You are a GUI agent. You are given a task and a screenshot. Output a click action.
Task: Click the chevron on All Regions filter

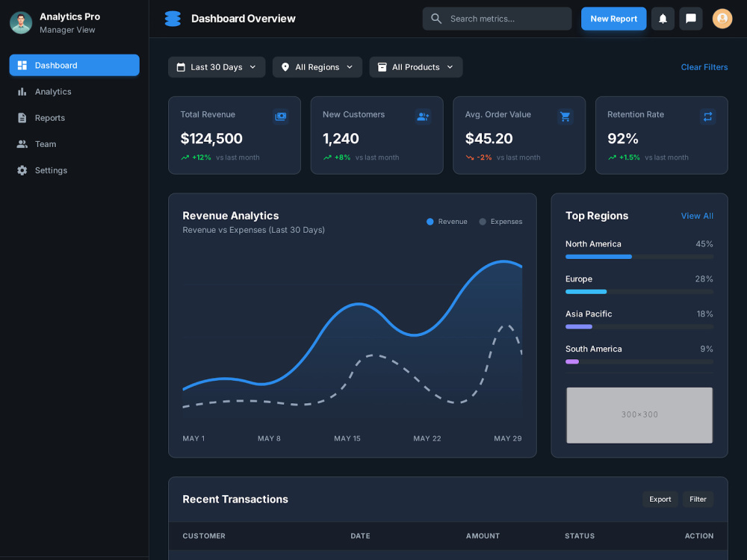click(350, 67)
